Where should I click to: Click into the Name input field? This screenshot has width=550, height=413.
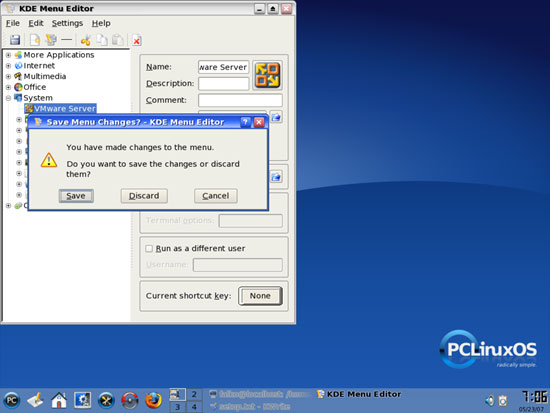[x=223, y=67]
